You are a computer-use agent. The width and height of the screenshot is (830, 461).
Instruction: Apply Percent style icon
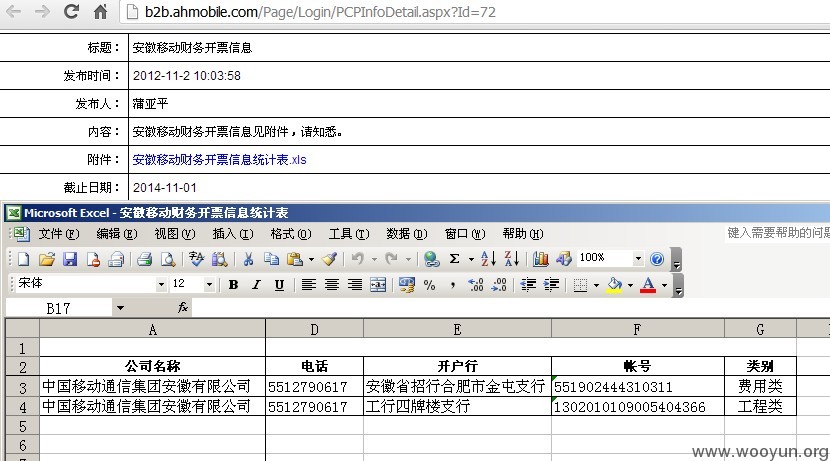(x=429, y=285)
